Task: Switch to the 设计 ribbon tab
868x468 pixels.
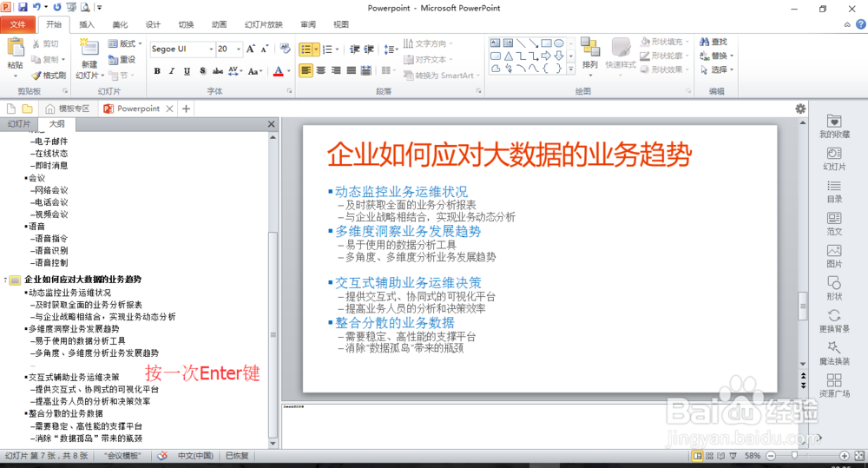Action: click(x=153, y=24)
